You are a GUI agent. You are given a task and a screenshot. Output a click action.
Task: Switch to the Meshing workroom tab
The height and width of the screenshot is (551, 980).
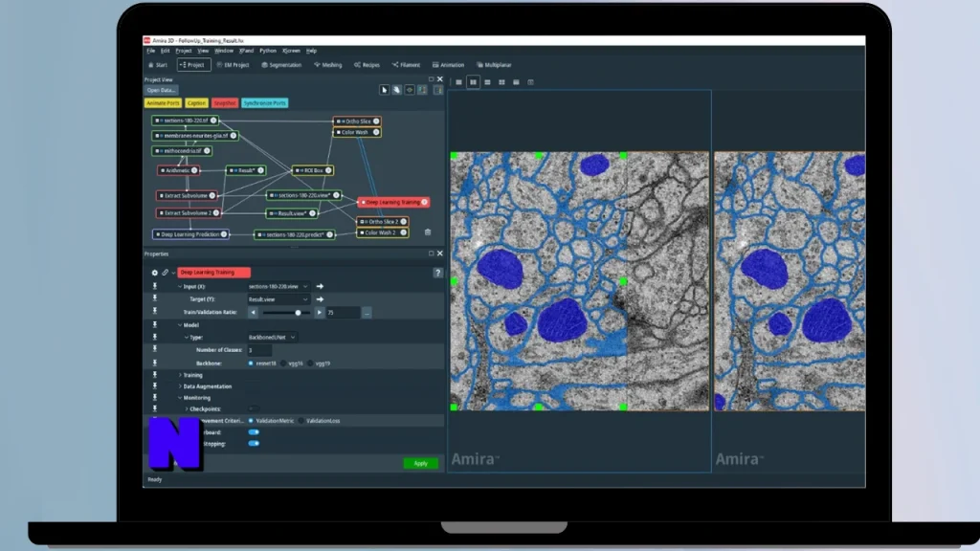pos(328,65)
